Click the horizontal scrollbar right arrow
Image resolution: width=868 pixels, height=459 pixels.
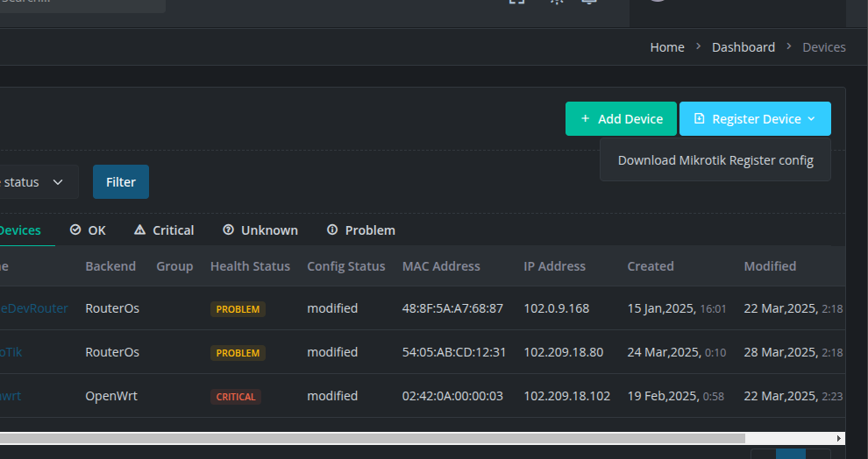point(839,438)
